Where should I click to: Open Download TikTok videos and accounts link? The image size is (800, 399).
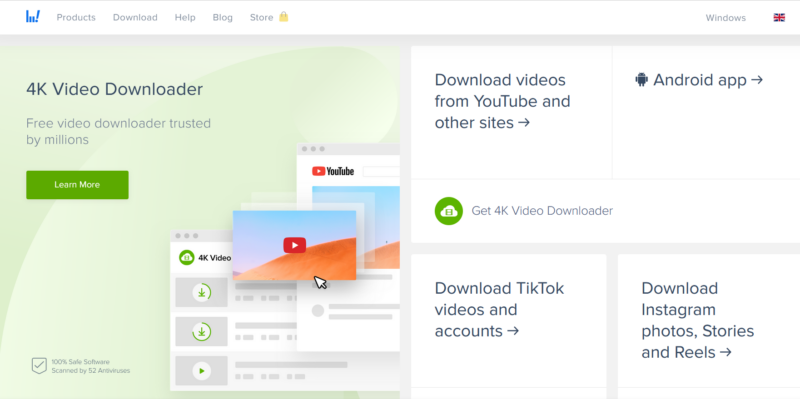tap(499, 310)
